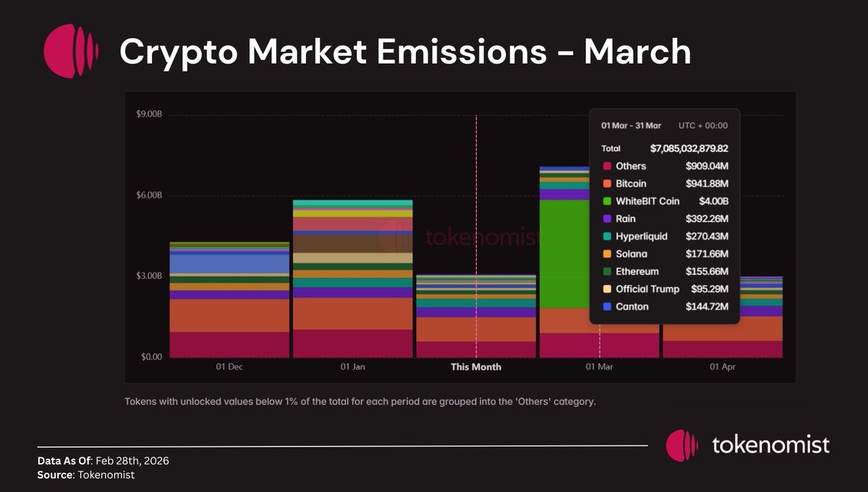Click the 01 Jan stacked bar
Image resolution: width=868 pixels, height=492 pixels.
click(352, 289)
